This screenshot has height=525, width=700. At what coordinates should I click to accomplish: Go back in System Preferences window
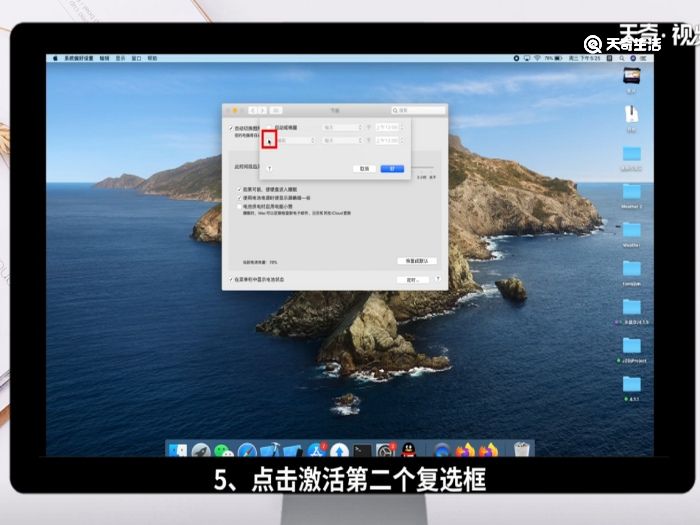[253, 110]
